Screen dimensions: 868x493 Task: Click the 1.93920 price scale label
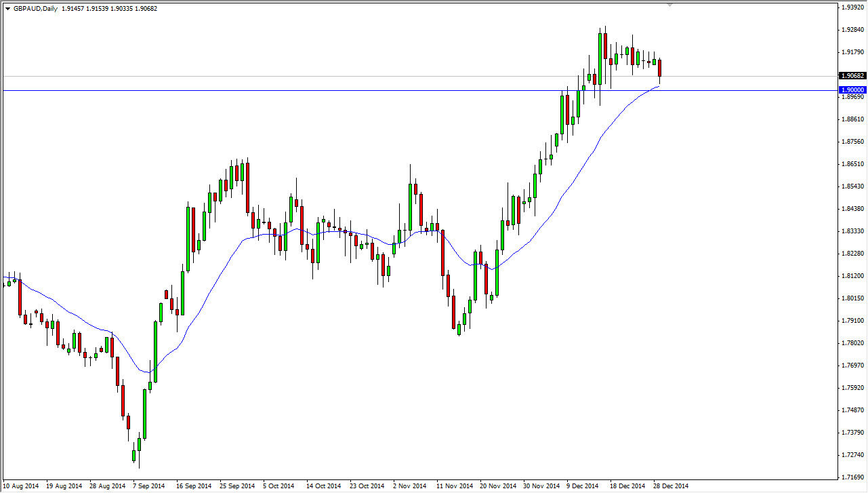[x=852, y=7]
